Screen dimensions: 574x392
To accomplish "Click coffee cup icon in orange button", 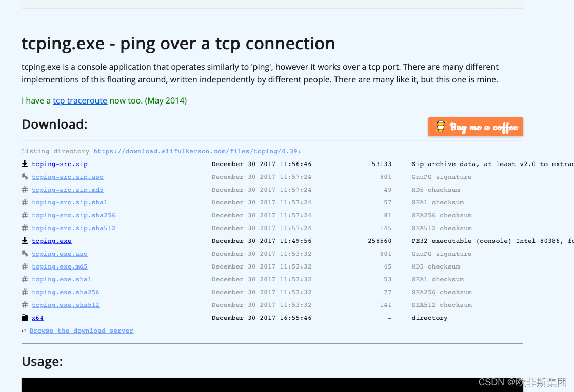I will [441, 127].
